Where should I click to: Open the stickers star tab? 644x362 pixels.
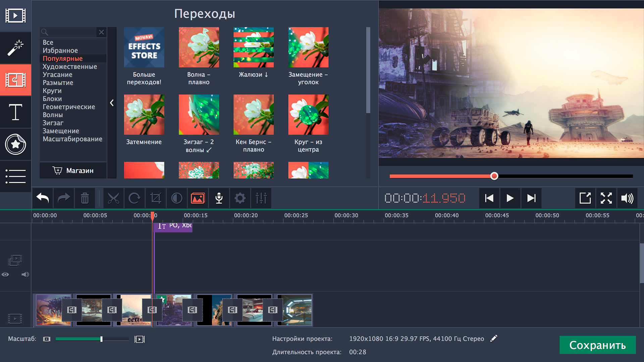[x=15, y=144]
